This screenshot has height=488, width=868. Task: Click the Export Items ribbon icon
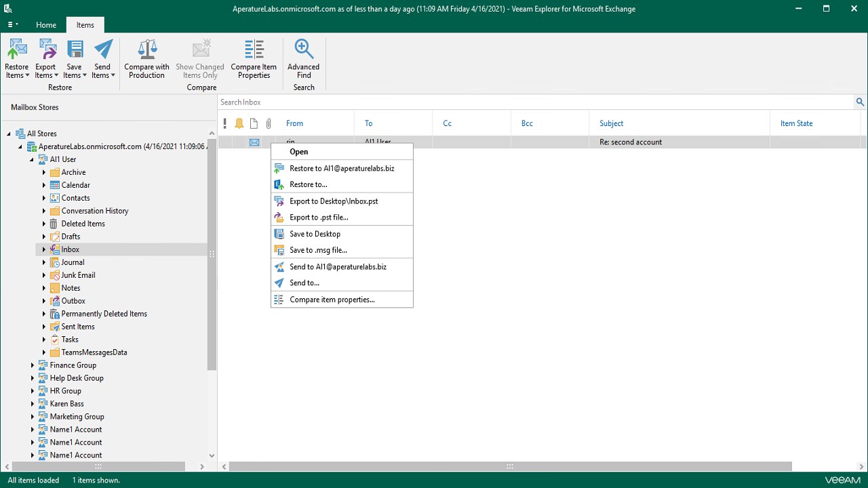point(46,50)
